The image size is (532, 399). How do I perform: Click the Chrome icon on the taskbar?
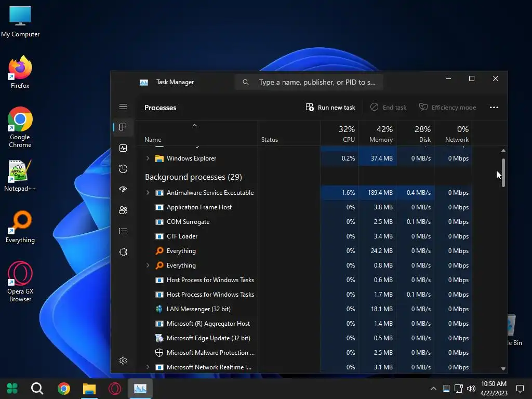(x=64, y=389)
